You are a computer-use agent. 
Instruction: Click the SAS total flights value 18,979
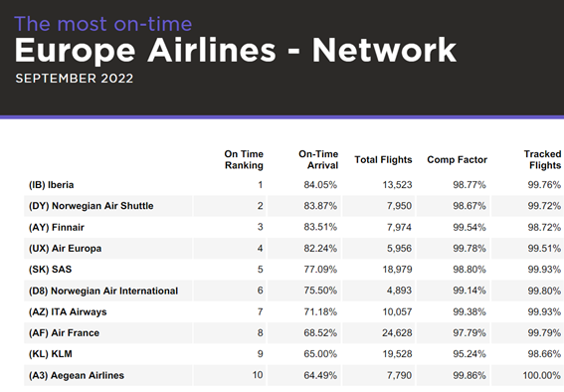pos(397,270)
